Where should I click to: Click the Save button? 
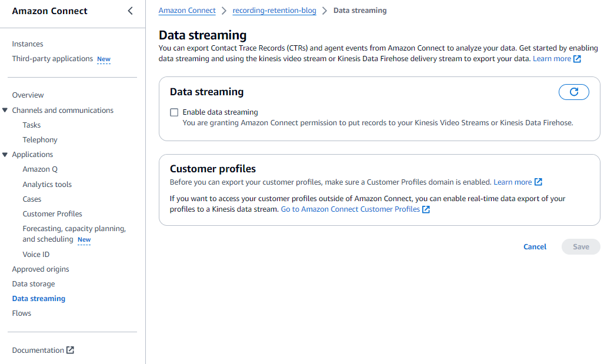[x=580, y=247]
